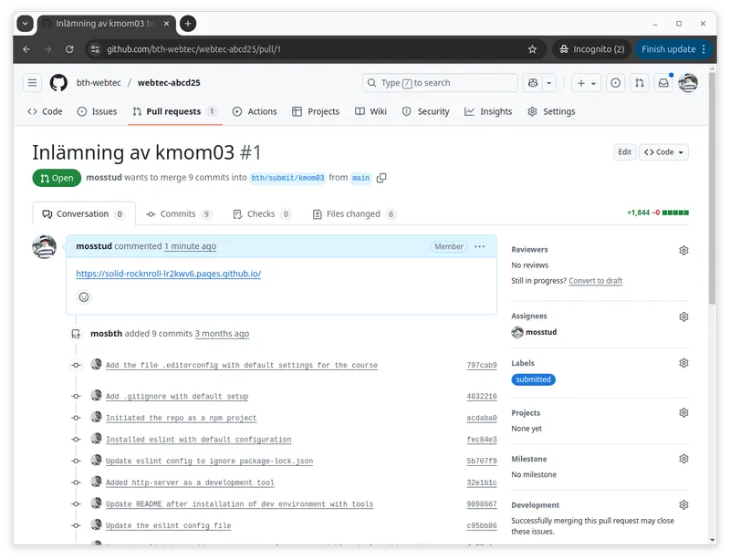
Task: Click the GitHub Octocat logo
Action: point(58,83)
